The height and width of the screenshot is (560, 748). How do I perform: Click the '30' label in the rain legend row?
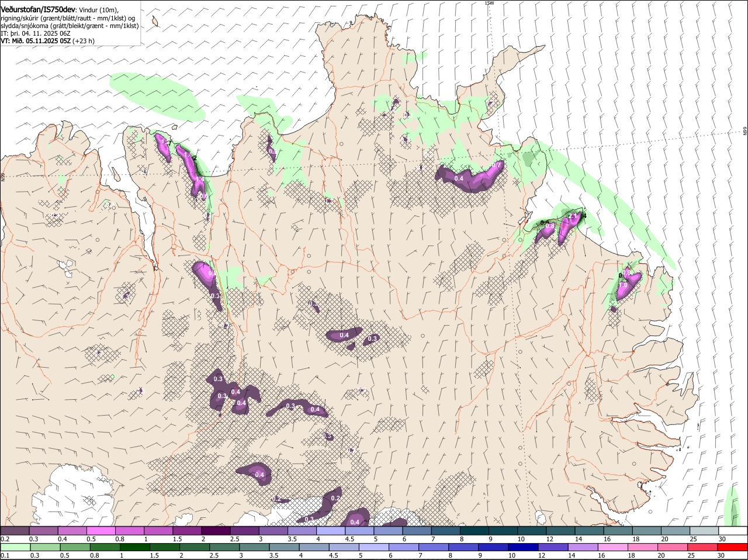tap(722, 555)
